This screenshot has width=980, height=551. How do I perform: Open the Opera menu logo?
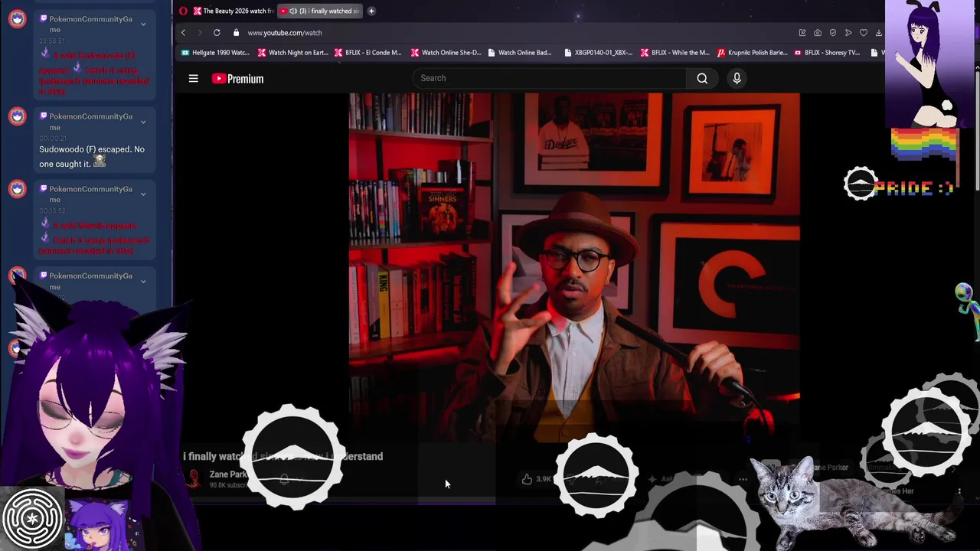click(183, 11)
